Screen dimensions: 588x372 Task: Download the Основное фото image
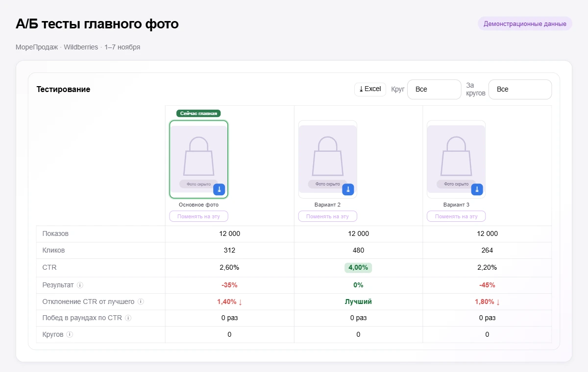(x=219, y=189)
